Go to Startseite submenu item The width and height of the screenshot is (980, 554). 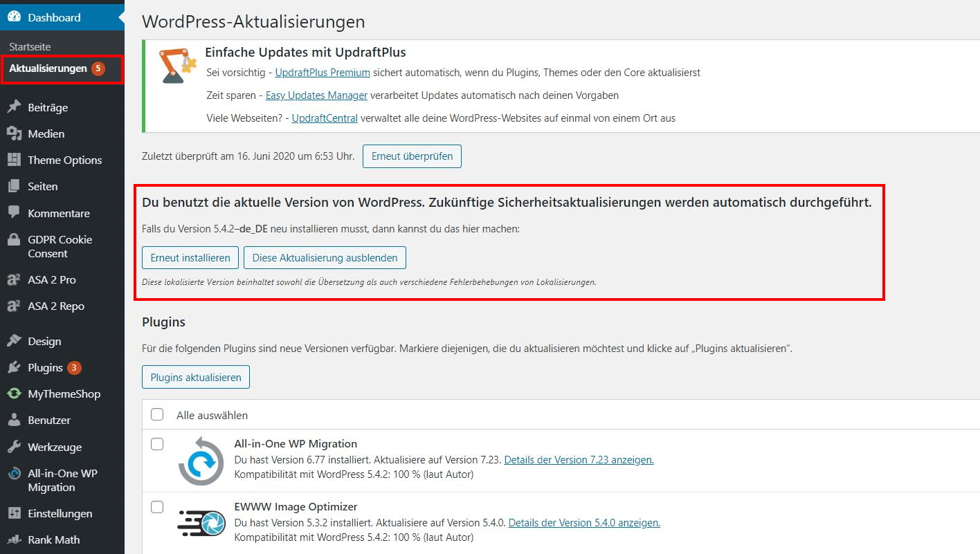tap(30, 46)
